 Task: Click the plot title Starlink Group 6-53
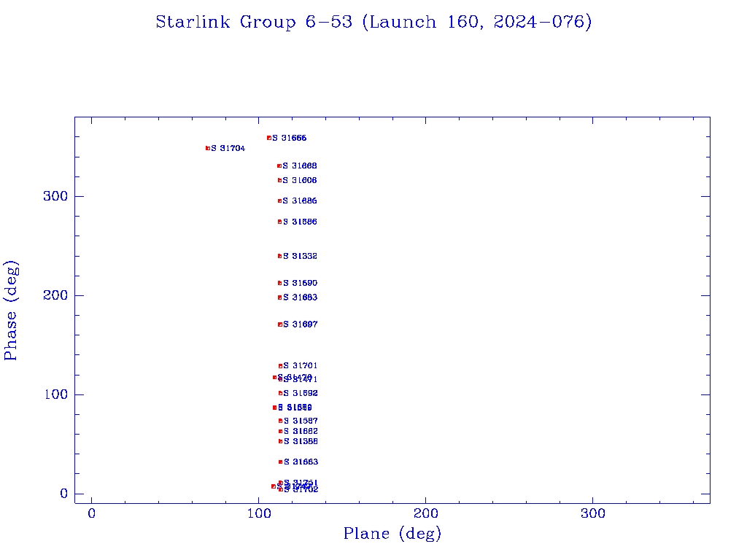coord(373,22)
